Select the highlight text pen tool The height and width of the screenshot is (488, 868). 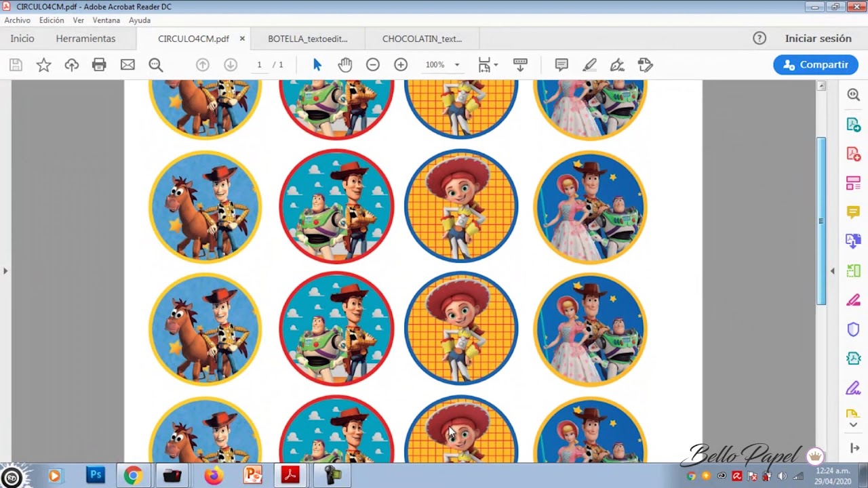click(x=589, y=65)
